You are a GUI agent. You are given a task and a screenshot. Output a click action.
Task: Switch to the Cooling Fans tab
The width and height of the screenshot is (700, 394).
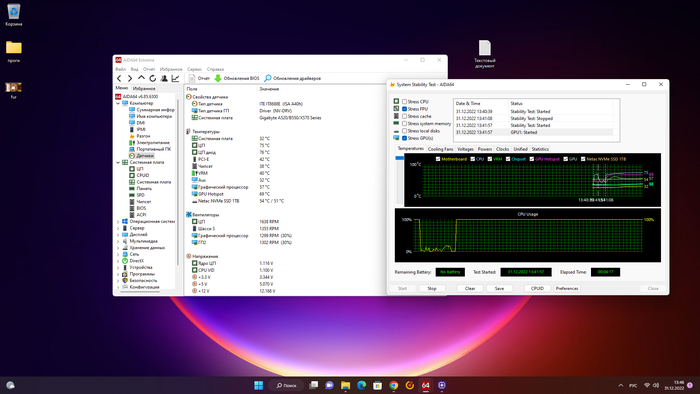click(440, 149)
